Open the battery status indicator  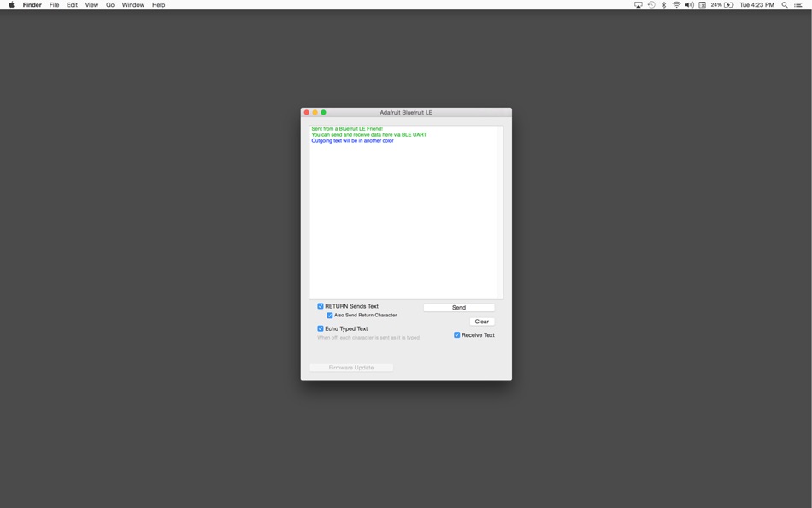point(722,4)
